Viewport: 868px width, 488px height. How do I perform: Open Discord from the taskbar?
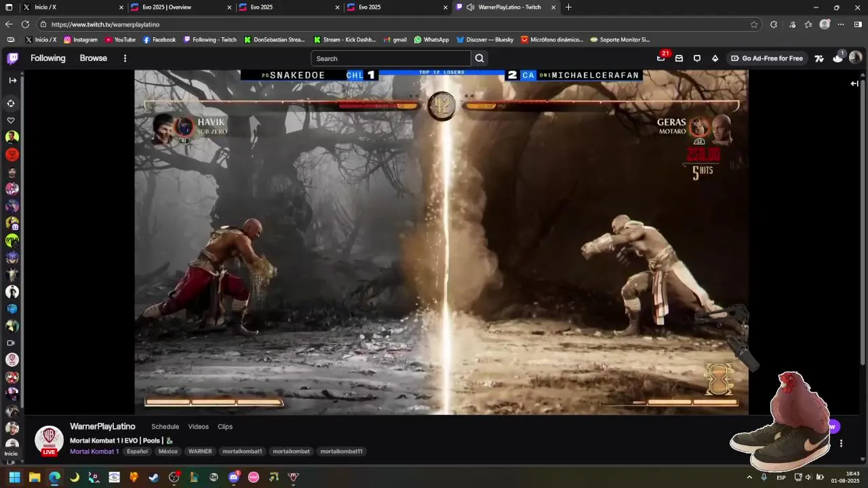(234, 477)
